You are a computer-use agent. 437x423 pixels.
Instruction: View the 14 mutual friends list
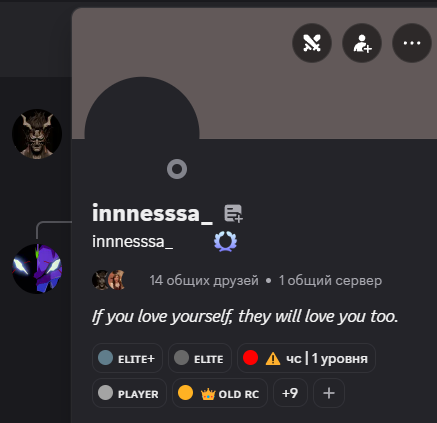(x=204, y=281)
